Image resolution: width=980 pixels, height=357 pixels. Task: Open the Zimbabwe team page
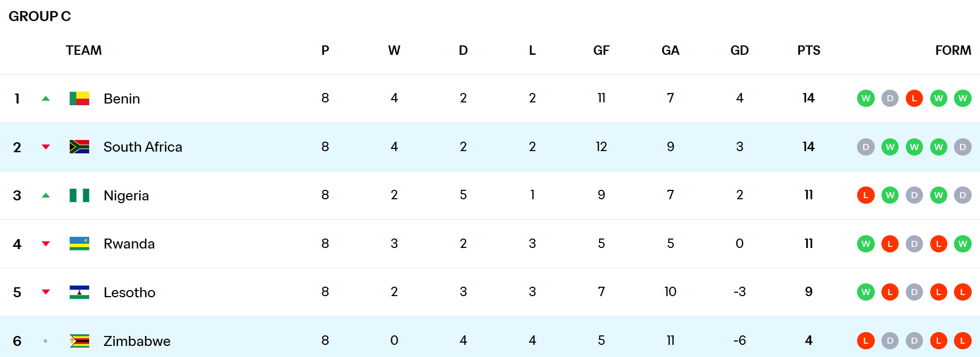tap(137, 341)
